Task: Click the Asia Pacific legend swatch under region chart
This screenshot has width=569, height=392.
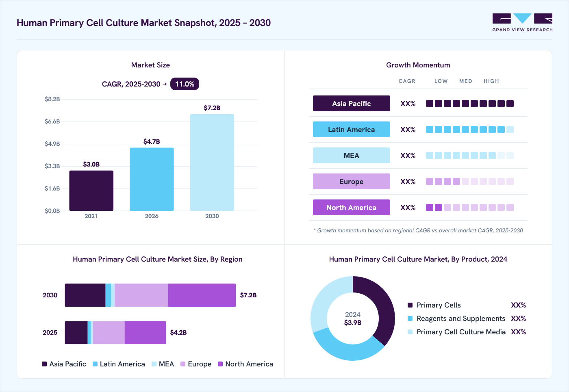Action: (44, 364)
